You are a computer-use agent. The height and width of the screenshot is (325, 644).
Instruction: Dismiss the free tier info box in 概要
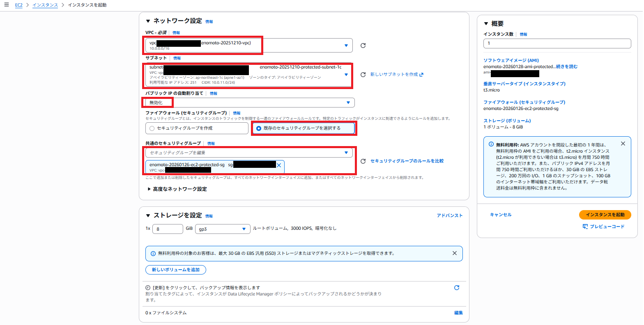point(623,144)
